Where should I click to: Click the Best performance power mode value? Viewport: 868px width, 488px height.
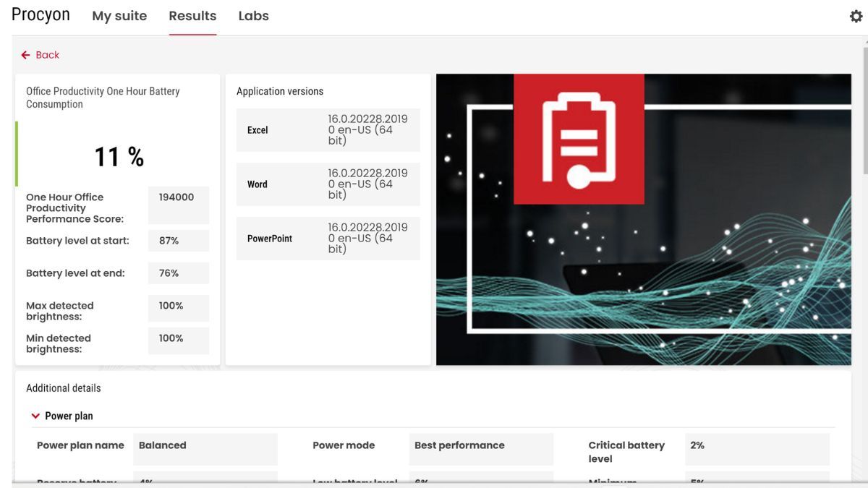[481, 449]
